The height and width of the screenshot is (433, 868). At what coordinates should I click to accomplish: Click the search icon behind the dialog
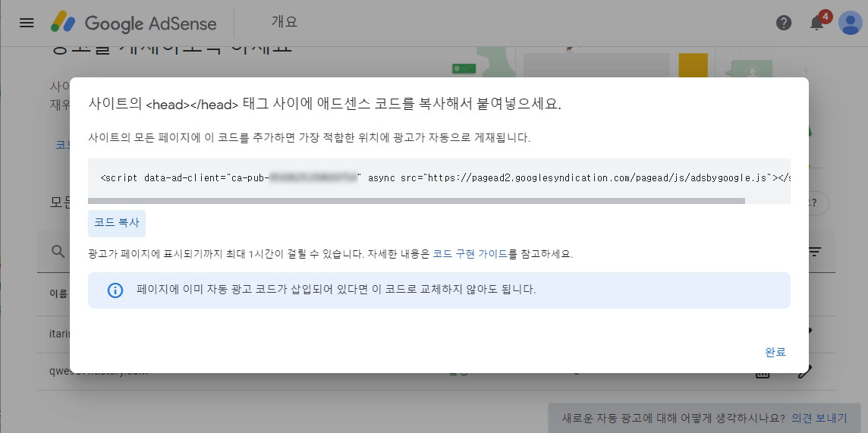pos(58,252)
